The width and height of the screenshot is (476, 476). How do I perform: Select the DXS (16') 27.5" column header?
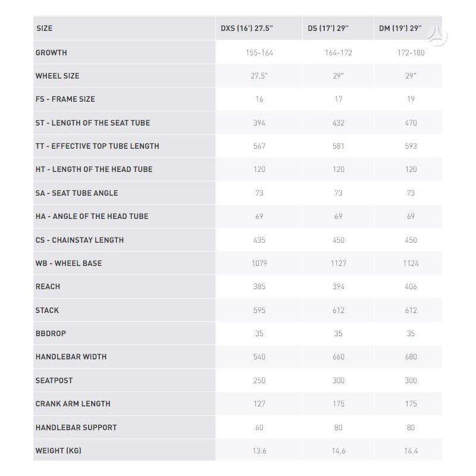click(246, 28)
